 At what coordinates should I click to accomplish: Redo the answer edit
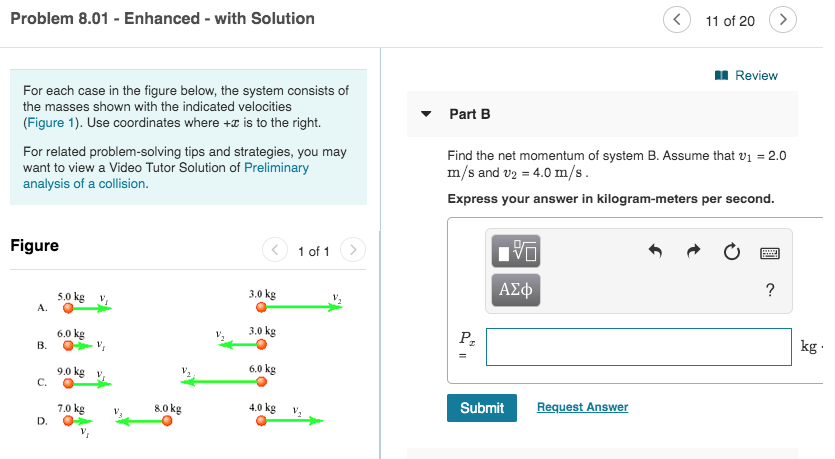693,251
